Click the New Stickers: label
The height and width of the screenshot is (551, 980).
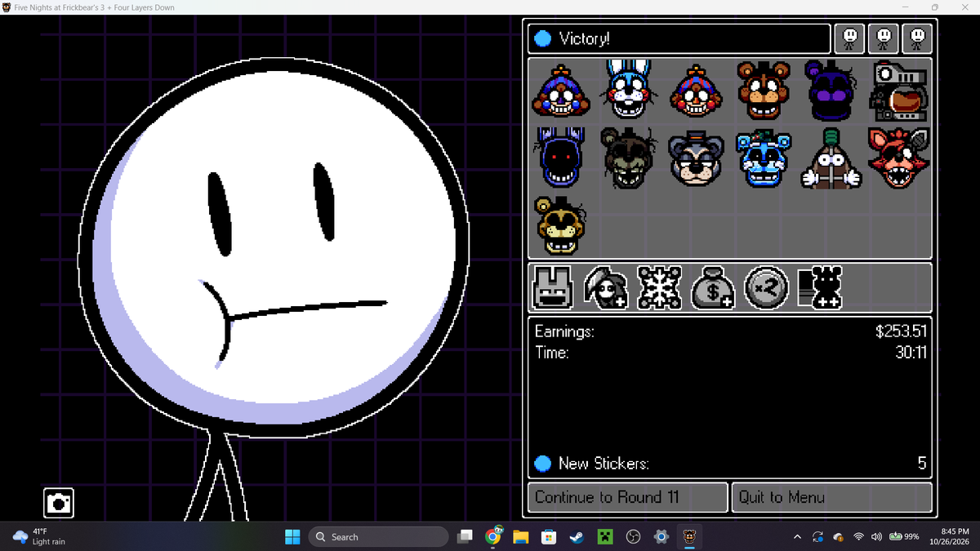pos(604,464)
